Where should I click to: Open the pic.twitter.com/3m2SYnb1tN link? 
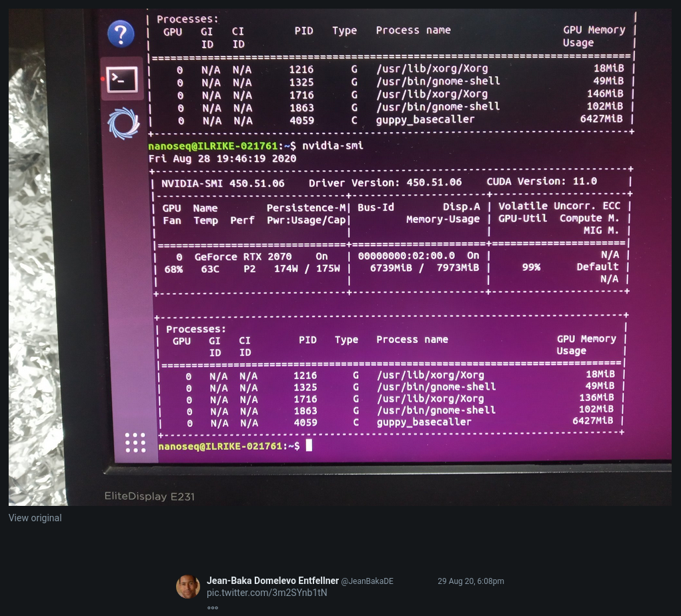267,593
